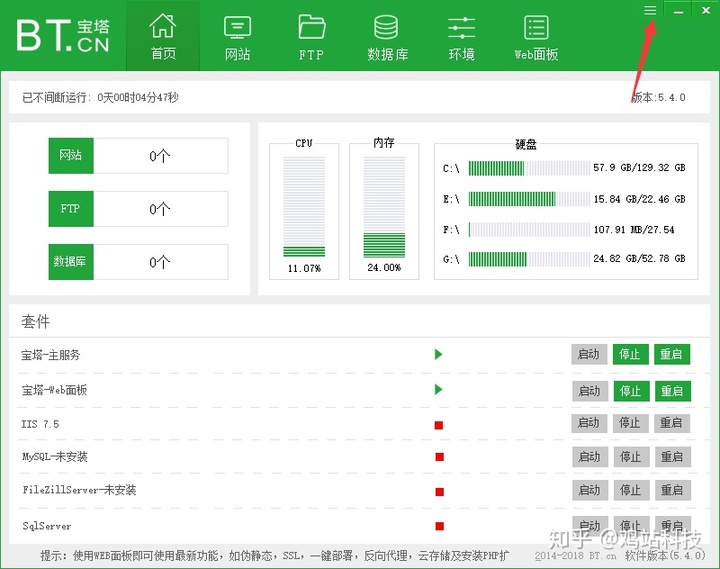
Task: Click the 24.00% memory value
Action: (x=384, y=268)
